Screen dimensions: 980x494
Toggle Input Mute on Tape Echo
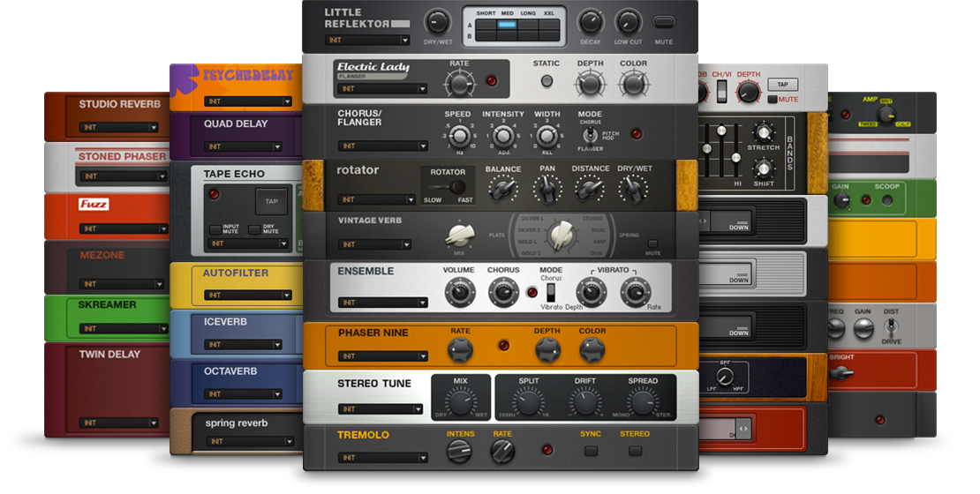[215, 229]
